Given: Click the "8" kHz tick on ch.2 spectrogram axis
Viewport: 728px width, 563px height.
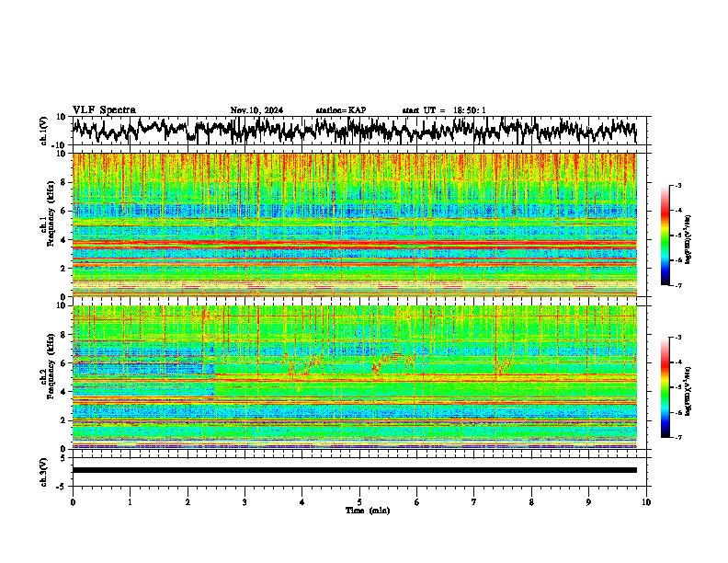Looking at the screenshot, I should pos(64,335).
